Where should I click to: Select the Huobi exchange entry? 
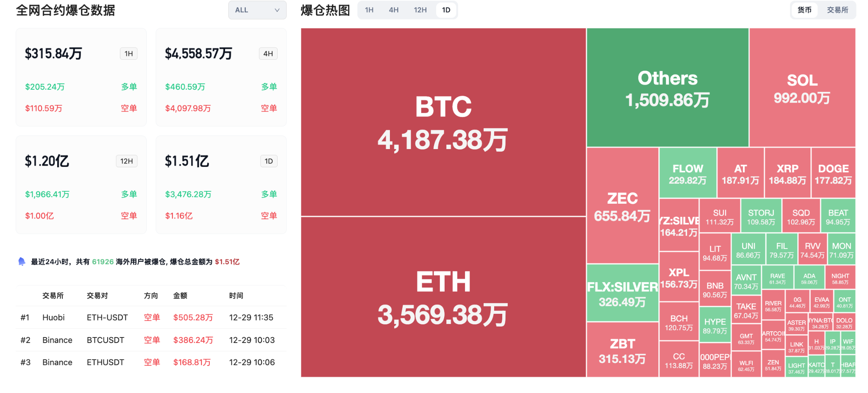click(x=54, y=317)
